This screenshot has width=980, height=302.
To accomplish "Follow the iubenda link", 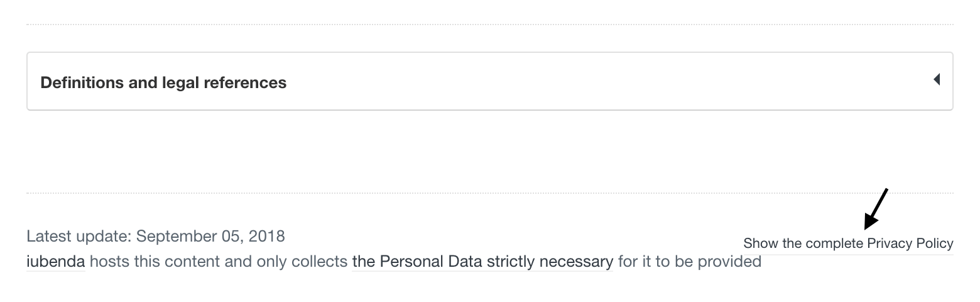I will [x=55, y=261].
